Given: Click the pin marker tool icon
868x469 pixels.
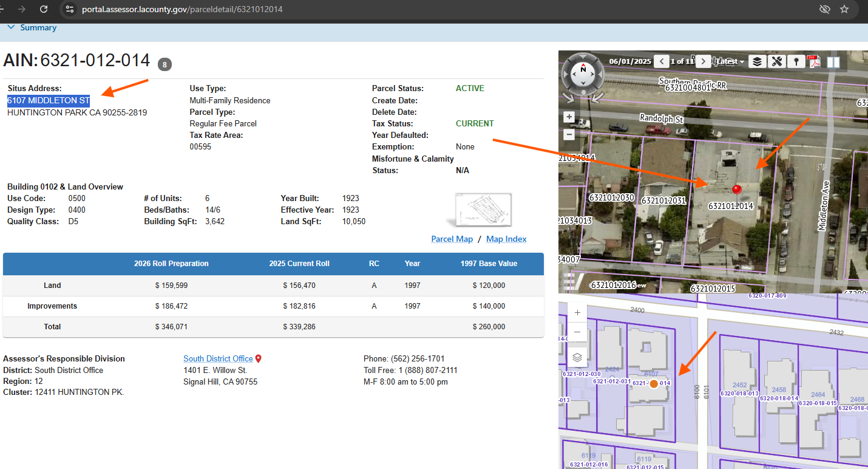Looking at the screenshot, I should (796, 61).
